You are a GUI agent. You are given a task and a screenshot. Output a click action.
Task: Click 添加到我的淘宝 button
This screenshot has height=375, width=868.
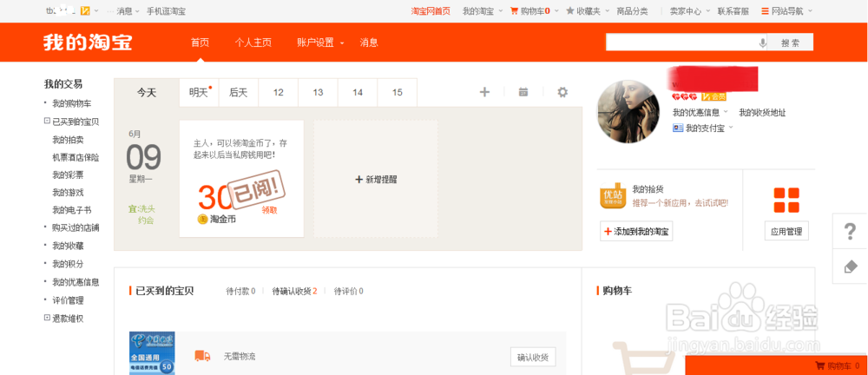[x=636, y=232]
